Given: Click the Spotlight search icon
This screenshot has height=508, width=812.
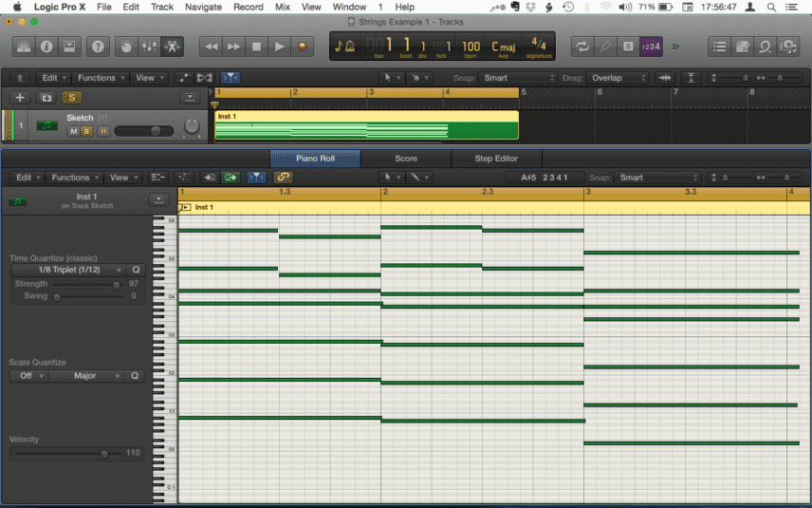Looking at the screenshot, I should point(771,7).
